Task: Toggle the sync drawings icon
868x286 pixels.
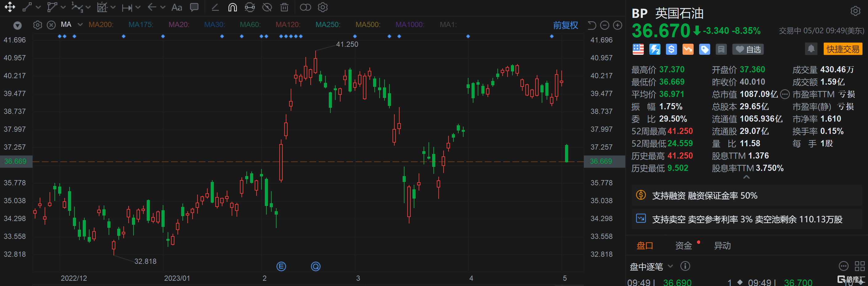Action: (x=250, y=7)
